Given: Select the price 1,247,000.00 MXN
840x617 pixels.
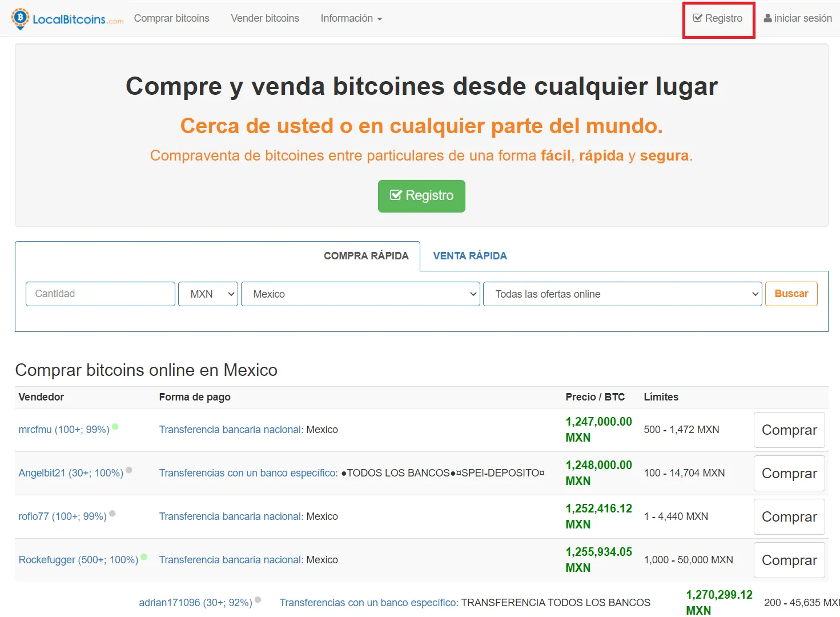Looking at the screenshot, I should [x=598, y=430].
